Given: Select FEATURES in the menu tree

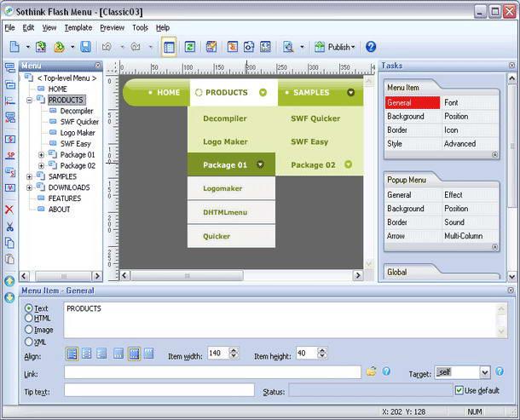Looking at the screenshot, I should pyautogui.click(x=64, y=198).
